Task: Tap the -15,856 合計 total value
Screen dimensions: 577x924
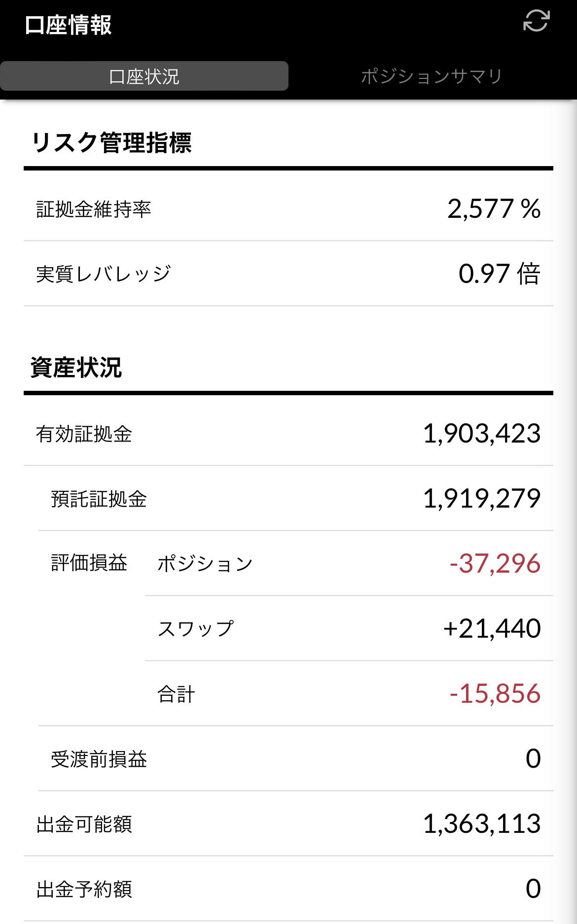Action: click(x=495, y=694)
